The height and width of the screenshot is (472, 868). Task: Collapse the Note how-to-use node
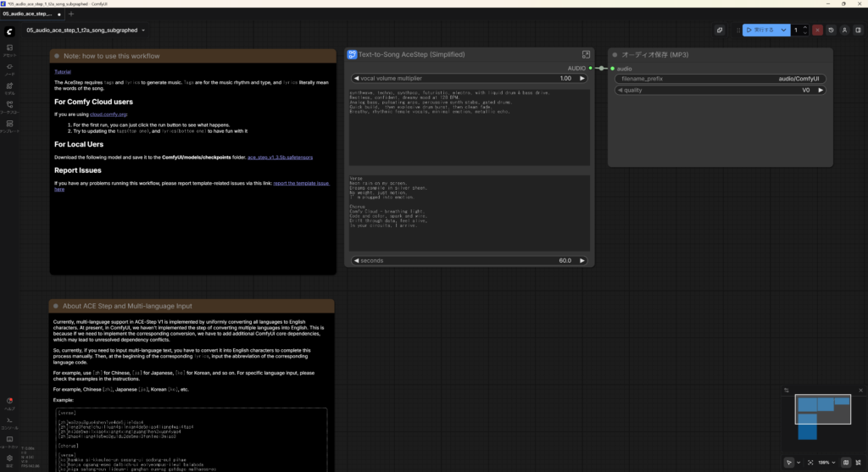pos(56,56)
